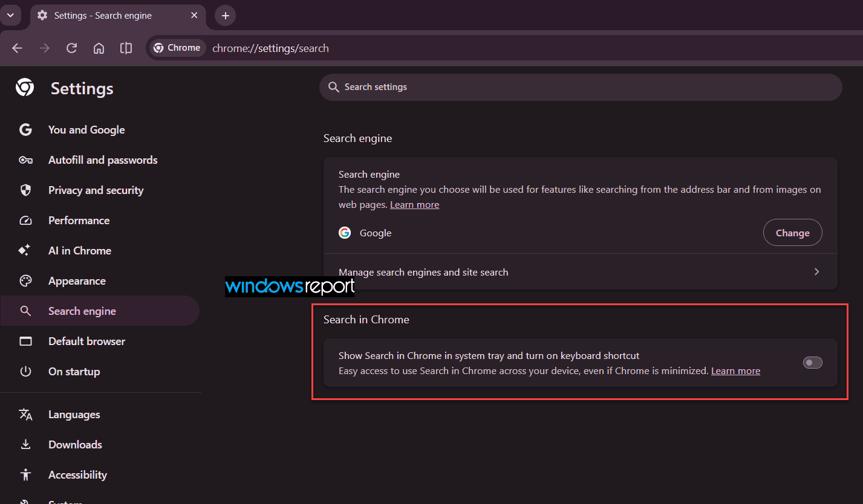
Task: Click the speedometer Performance icon
Action: click(x=25, y=221)
